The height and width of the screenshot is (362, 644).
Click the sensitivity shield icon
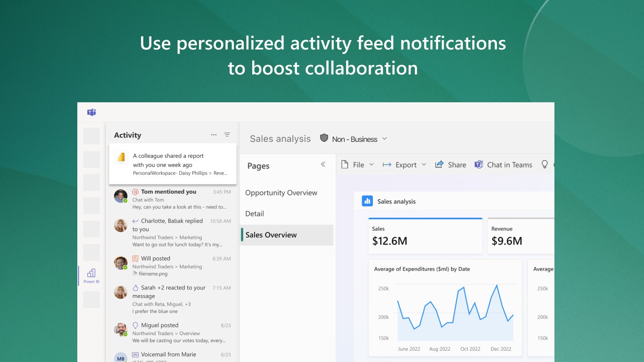click(324, 138)
